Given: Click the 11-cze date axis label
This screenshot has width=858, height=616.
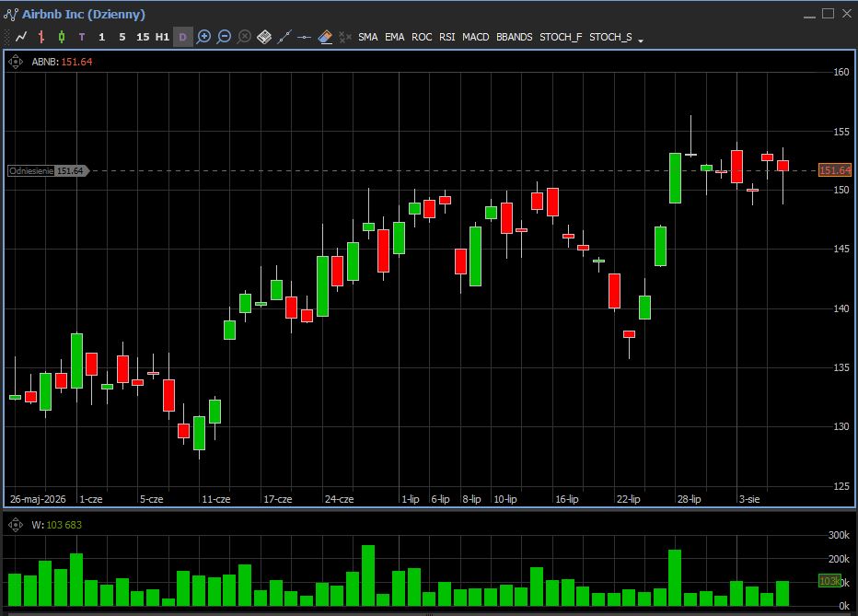Looking at the screenshot, I should (x=216, y=499).
